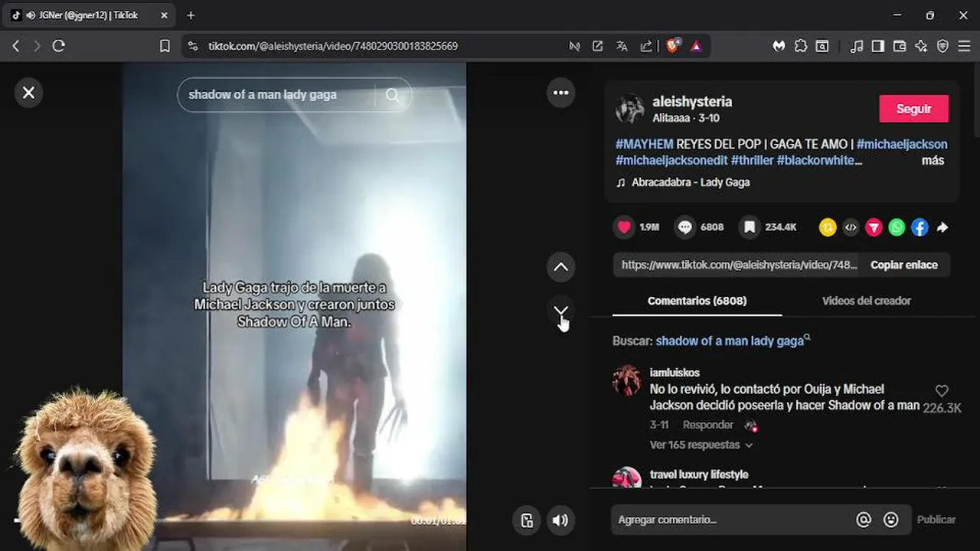Switch to Comentarios (6808) tab
The width and height of the screenshot is (980, 551).
coord(697,301)
